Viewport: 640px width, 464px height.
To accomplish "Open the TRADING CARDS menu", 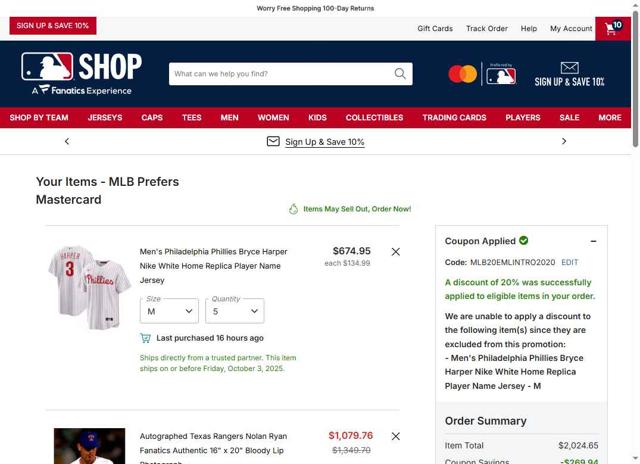I will tap(454, 118).
